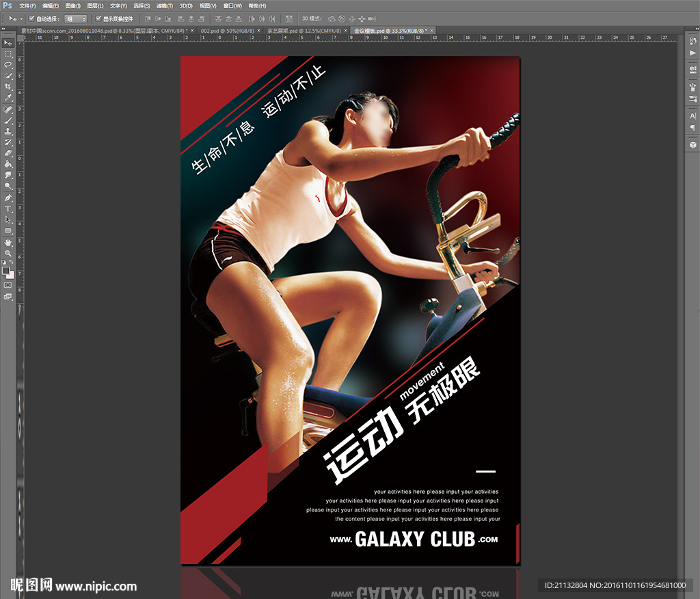Expand the Move tool preset picker
This screenshot has width=700, height=599.
(x=21, y=19)
